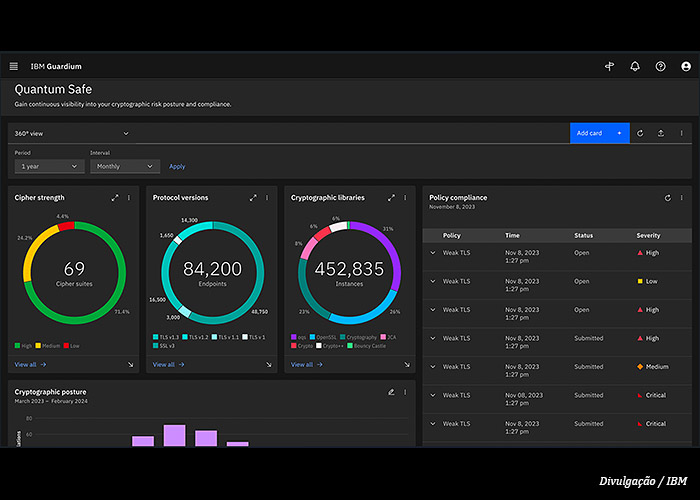The width and height of the screenshot is (700, 500).
Task: Sort by the Policy column header
Action: tap(451, 235)
